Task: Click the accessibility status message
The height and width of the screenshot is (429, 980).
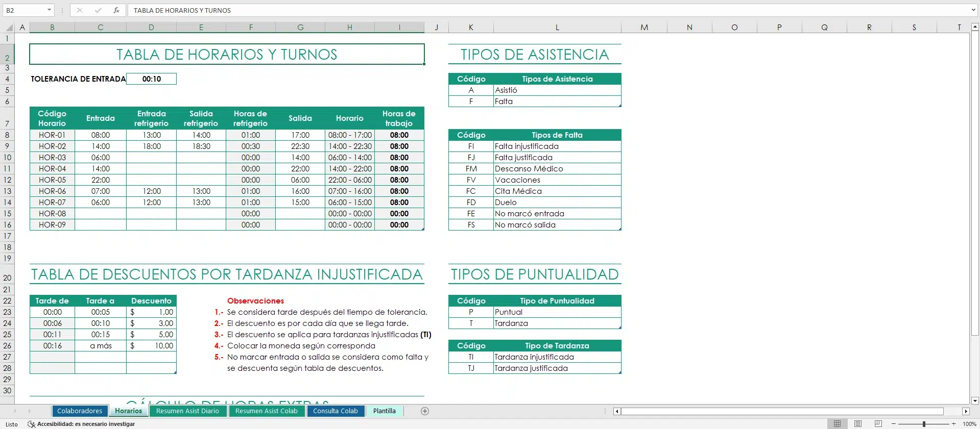Action: tap(85, 424)
